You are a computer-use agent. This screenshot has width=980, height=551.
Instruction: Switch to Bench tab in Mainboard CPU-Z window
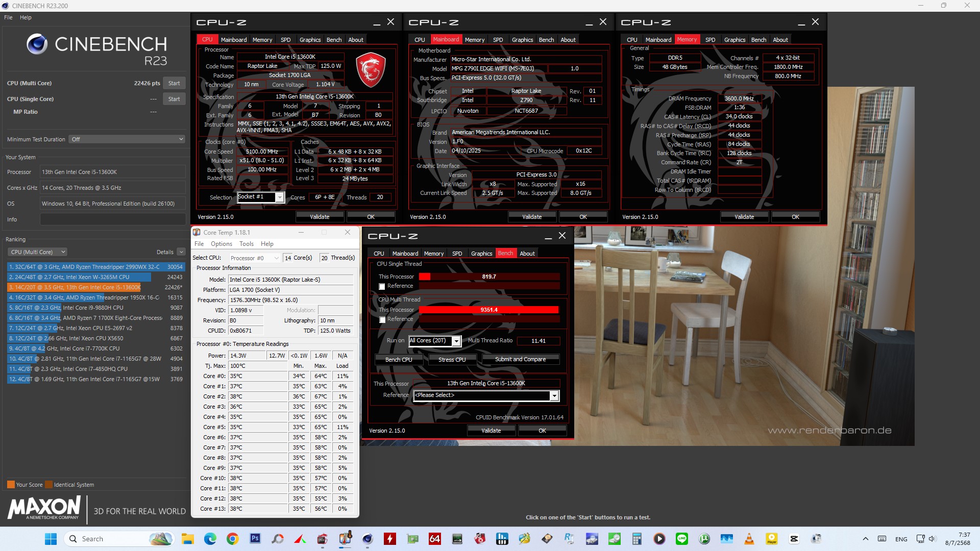(x=547, y=40)
